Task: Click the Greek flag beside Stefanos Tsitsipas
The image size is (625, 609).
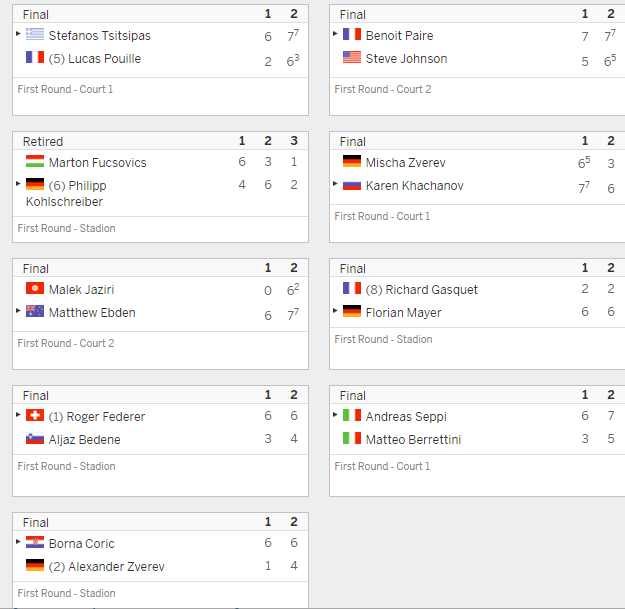Action: click(x=35, y=34)
